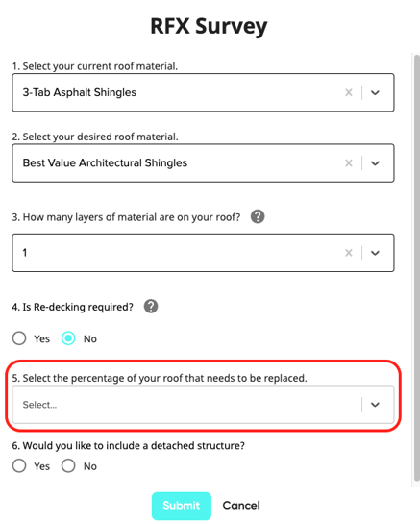Click the Best Value Architectural Shingles field
This screenshot has height=524, width=420.
(203, 163)
